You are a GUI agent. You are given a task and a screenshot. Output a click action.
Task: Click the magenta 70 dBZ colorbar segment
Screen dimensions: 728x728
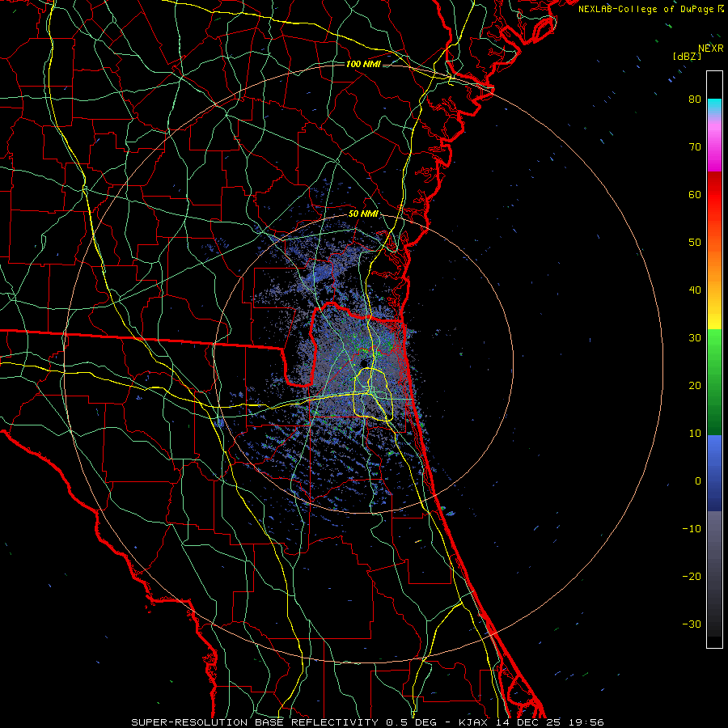(714, 146)
